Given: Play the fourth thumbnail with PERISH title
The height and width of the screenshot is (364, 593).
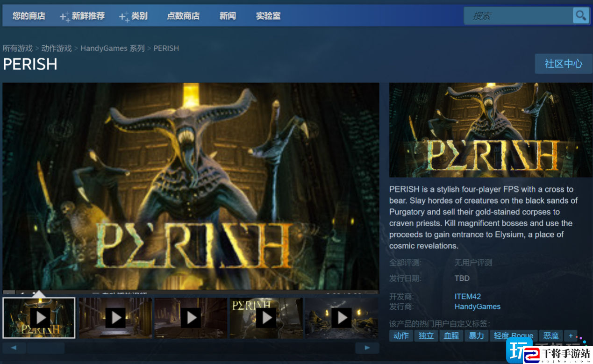Looking at the screenshot, I should point(266,318).
